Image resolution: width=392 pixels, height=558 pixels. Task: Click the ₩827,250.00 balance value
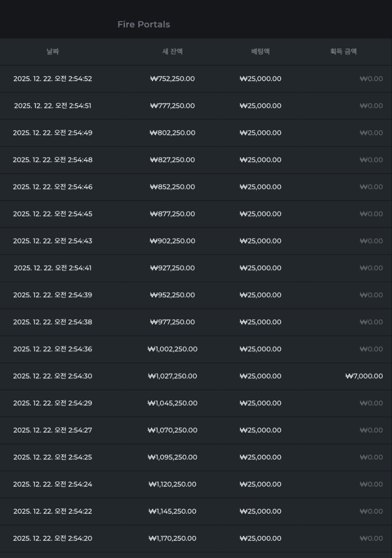pos(172,160)
